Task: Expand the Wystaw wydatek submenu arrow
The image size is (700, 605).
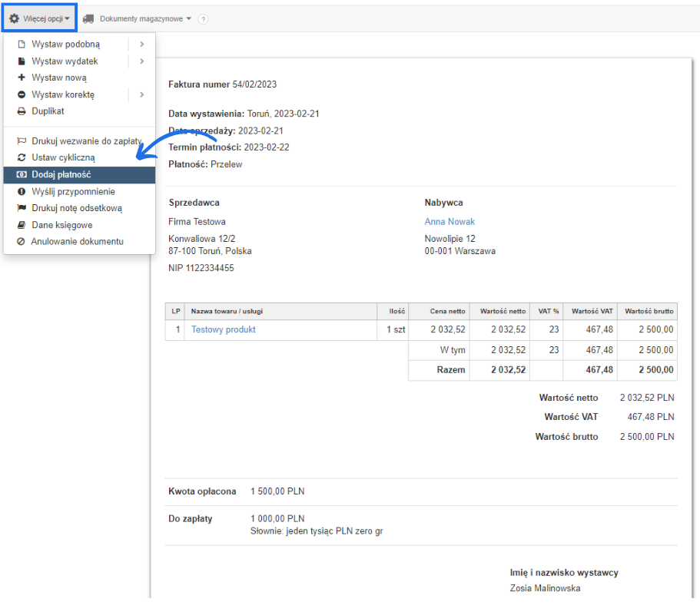Action: [x=142, y=61]
